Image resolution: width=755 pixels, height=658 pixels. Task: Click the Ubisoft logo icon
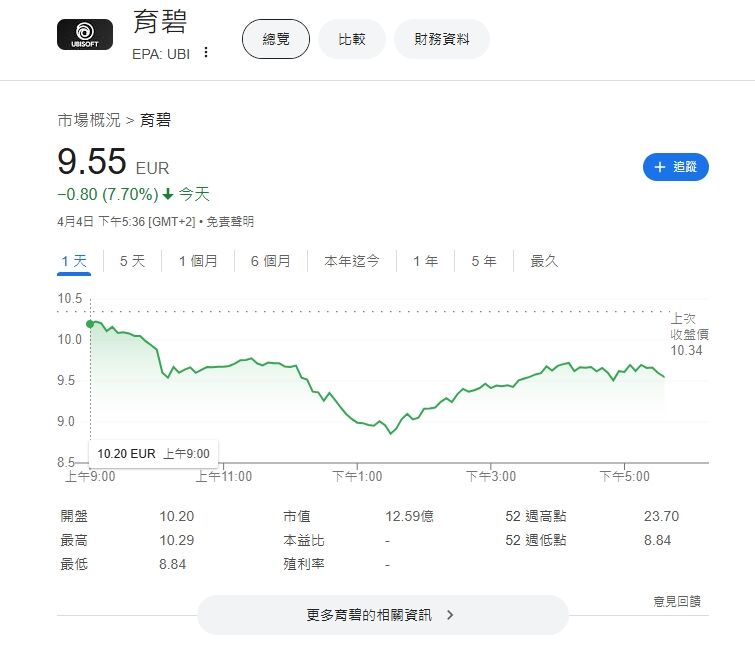[x=85, y=35]
